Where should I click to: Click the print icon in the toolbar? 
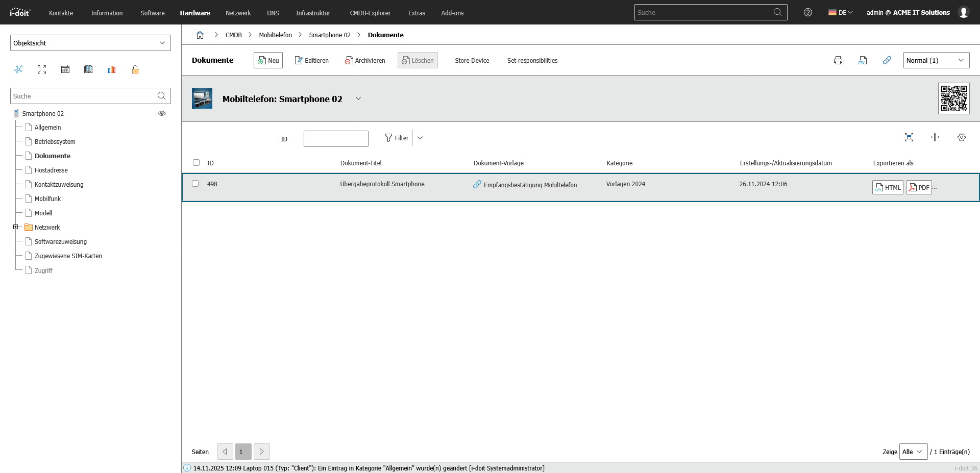(x=838, y=60)
